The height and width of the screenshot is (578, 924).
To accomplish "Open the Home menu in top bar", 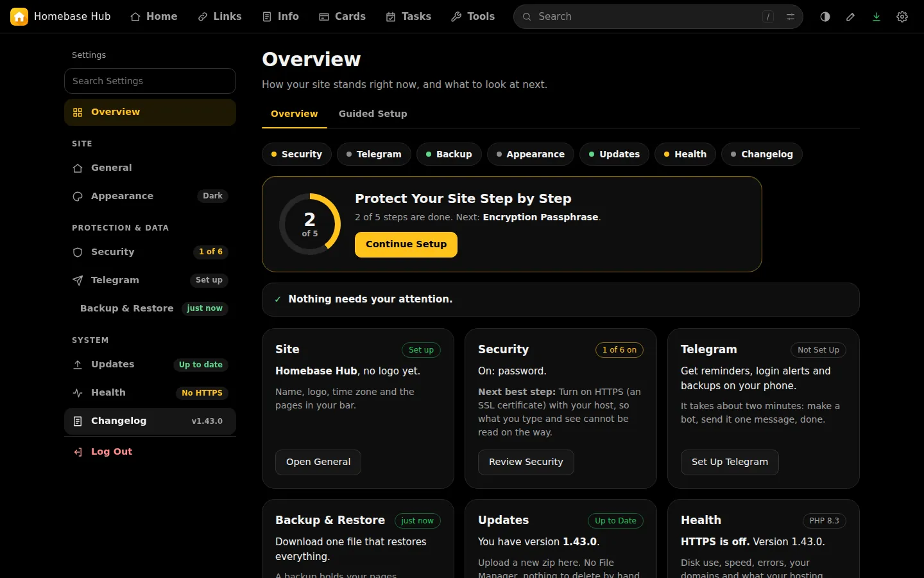I will click(154, 17).
